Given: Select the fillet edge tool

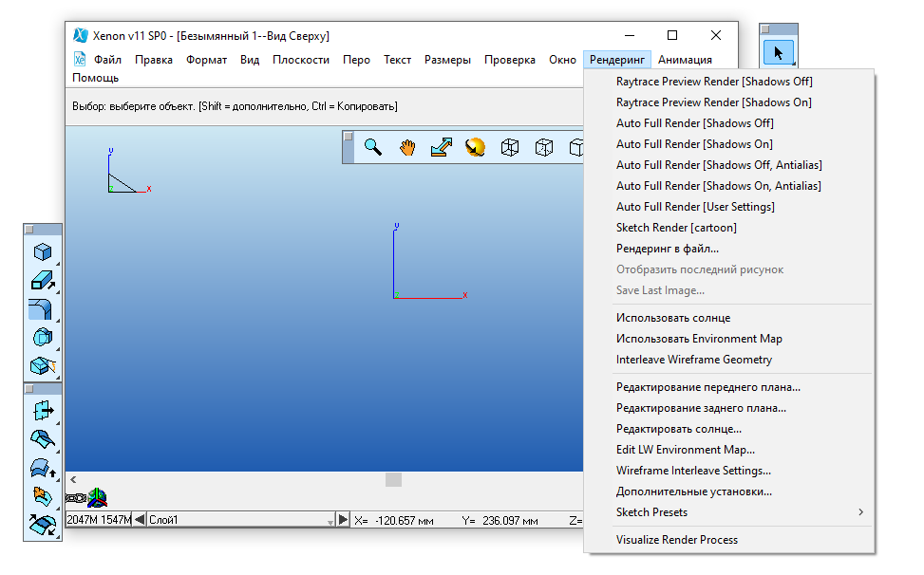Looking at the screenshot, I should pos(41,309).
